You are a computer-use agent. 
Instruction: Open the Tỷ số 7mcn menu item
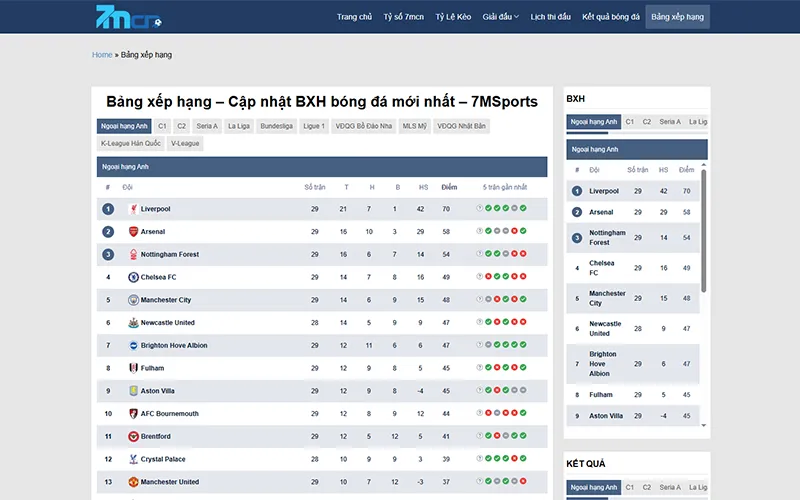coord(403,17)
